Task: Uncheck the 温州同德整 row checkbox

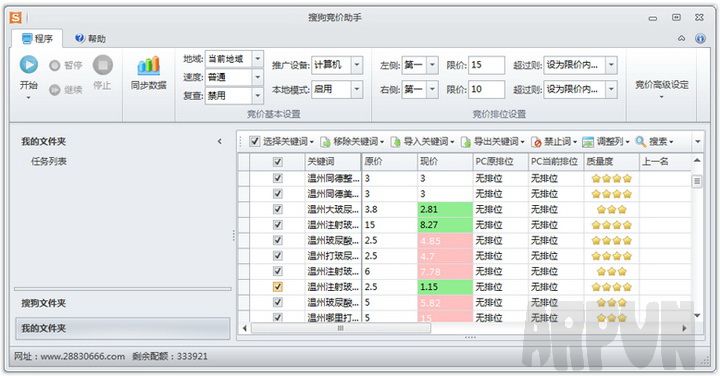Action: point(278,178)
